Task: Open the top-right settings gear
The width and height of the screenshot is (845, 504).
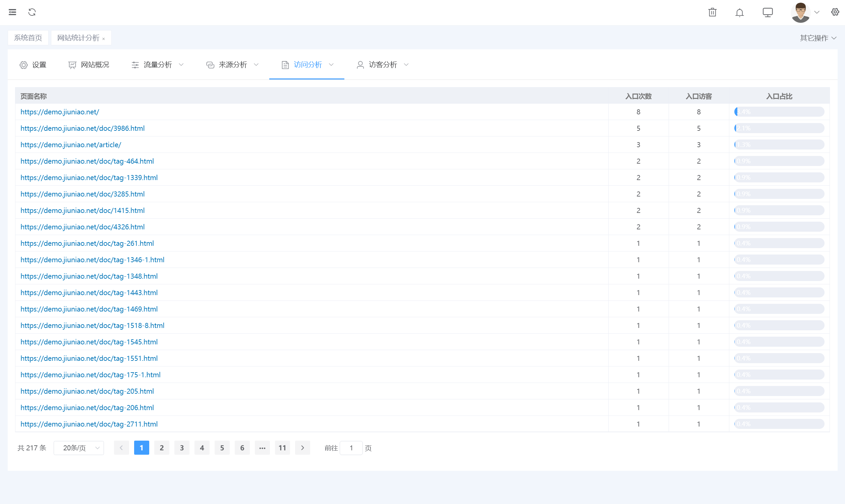Action: coord(835,12)
